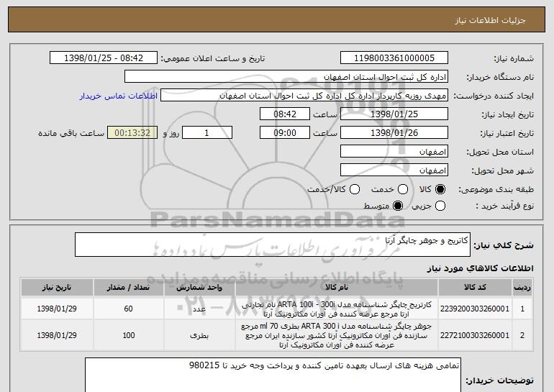The image size is (554, 392).
Task: Click the request creator field مهدی روزبه
Action: (304, 96)
